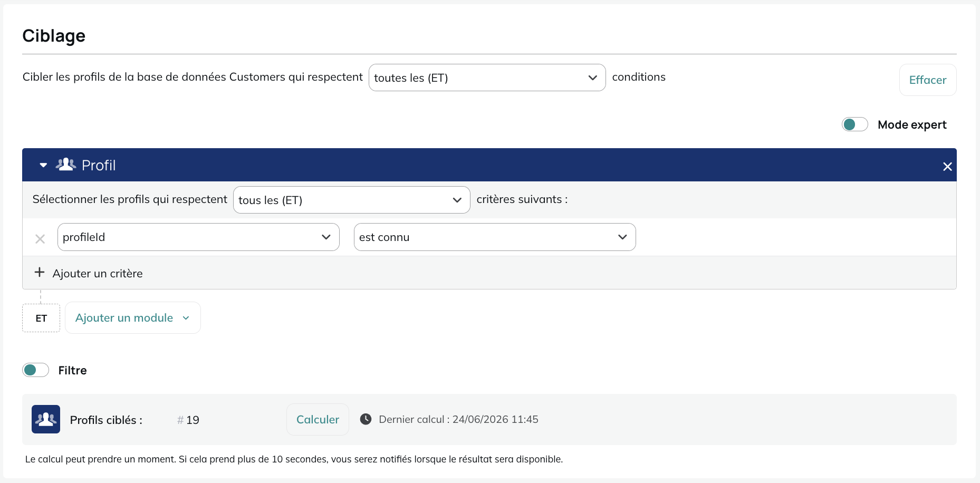Collapse the Profil module with the triangle arrow
Image resolution: width=980 pixels, height=483 pixels.
coord(43,166)
